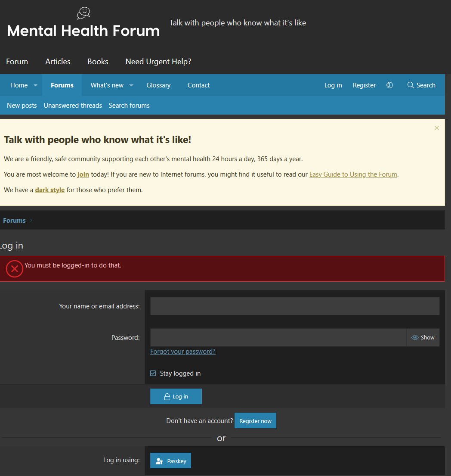Viewport: 451px width, 476px height.
Task: Expand the What's new dropdown arrow
Action: point(131,85)
